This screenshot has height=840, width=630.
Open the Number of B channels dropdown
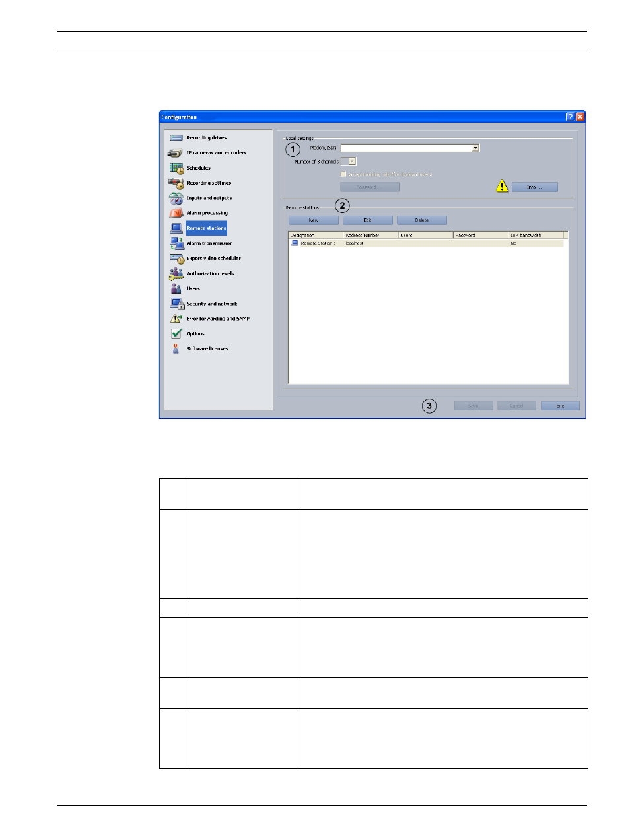pyautogui.click(x=352, y=162)
